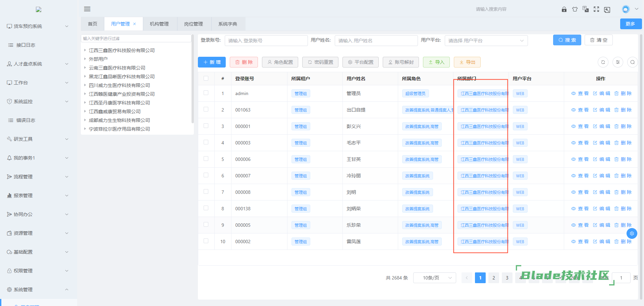Edit user 000002 雷凤莲
Screen dimensions: 644x306
[x=601, y=242]
